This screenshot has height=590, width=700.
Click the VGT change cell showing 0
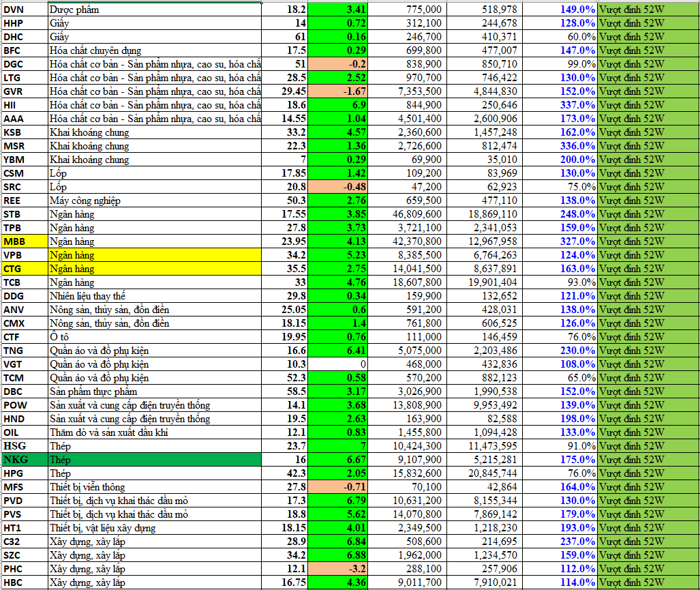337,364
